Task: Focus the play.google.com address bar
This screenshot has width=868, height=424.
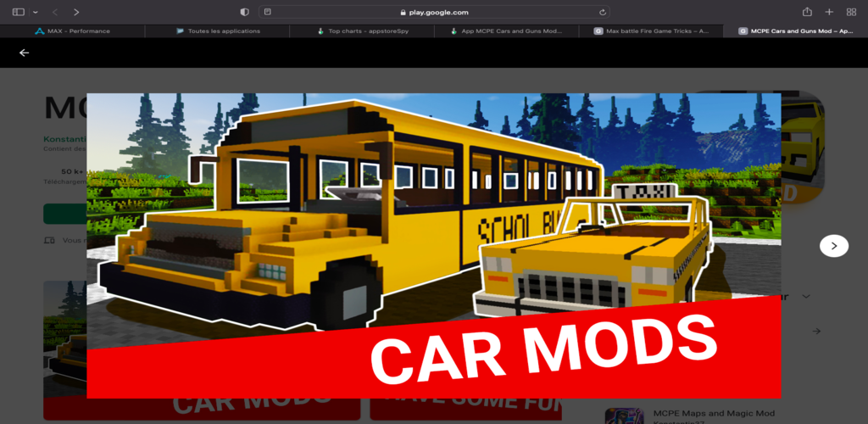Action: click(x=434, y=12)
